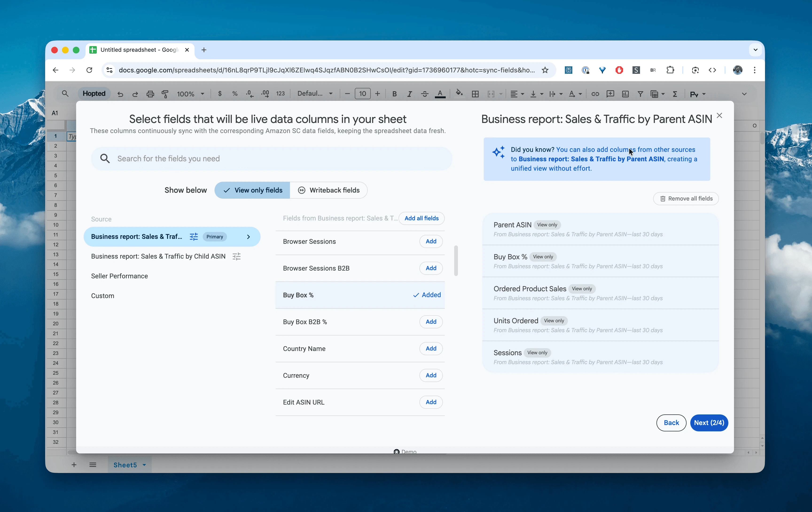Insert link icon in toolbar

tap(595, 94)
